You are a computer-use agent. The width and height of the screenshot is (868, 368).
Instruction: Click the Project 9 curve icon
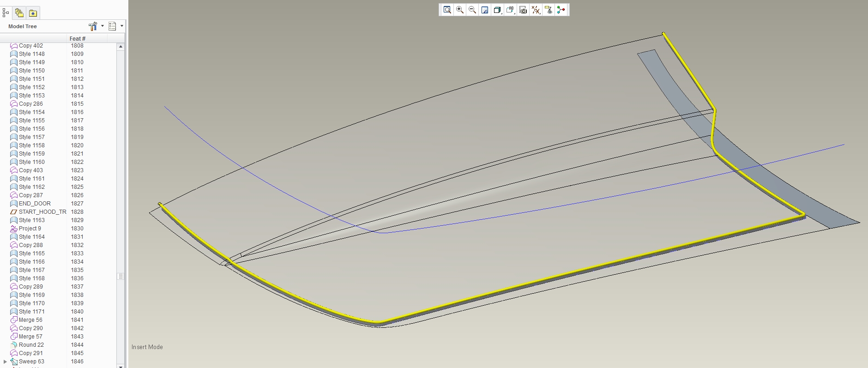[14, 229]
